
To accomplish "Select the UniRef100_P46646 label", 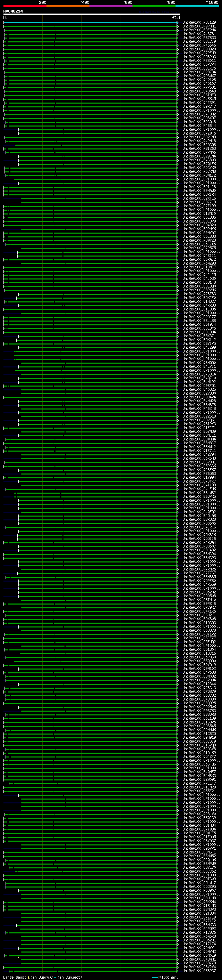I will (199, 45).
